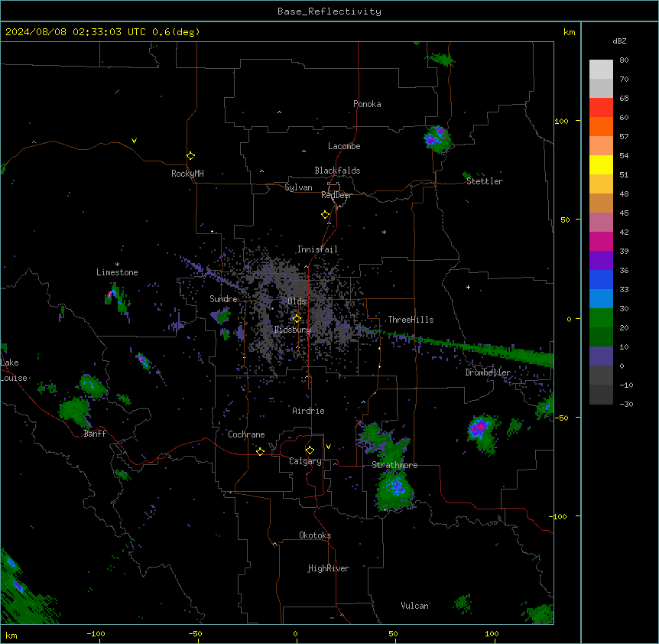Click the Innisfail city label
Image resolution: width=659 pixels, height=644 pixels.
[317, 249]
